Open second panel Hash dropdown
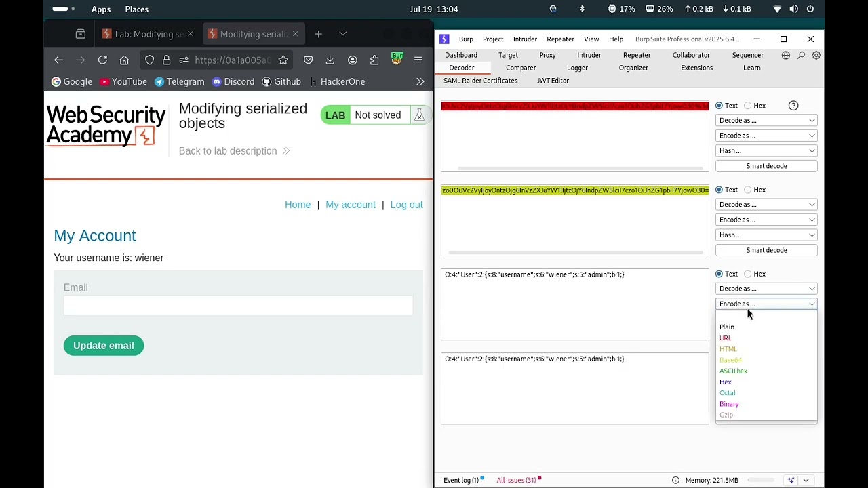868x488 pixels. 766,235
